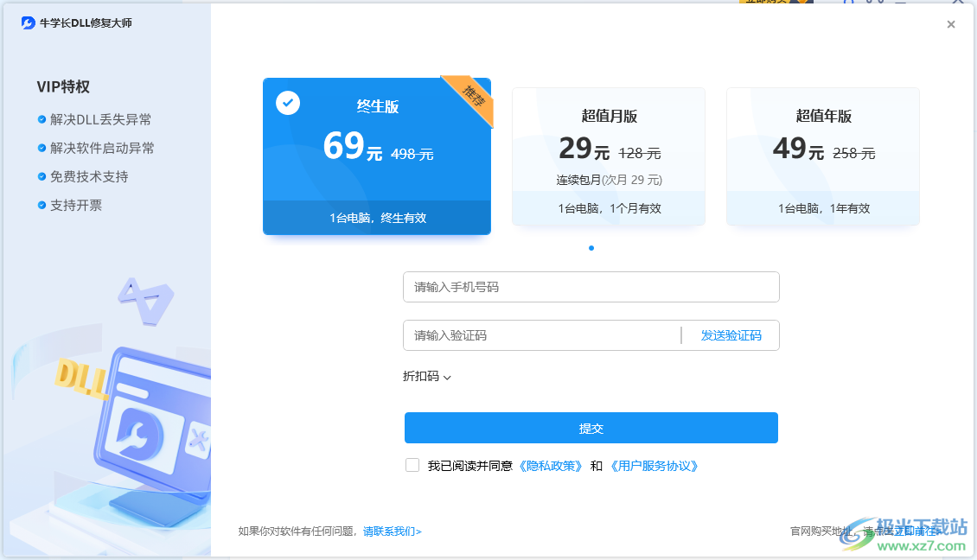The image size is (977, 560).
Task: Expand the 折扣码 discount code section
Action: (x=427, y=376)
